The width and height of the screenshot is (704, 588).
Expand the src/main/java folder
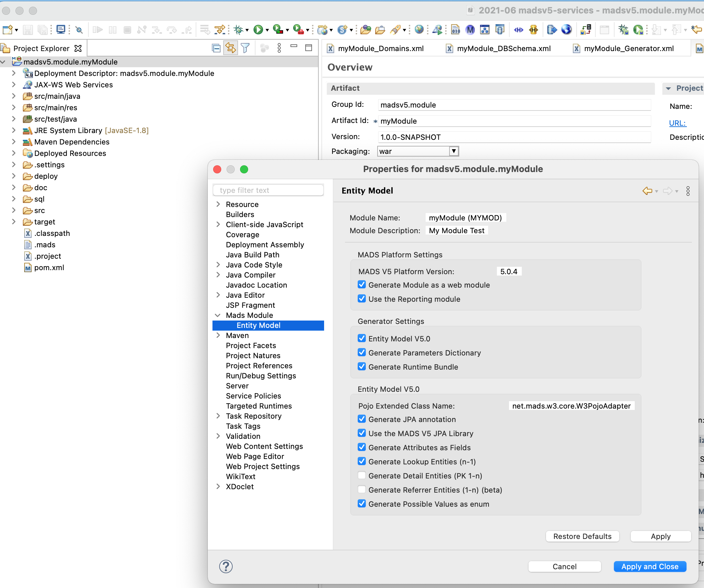14,96
